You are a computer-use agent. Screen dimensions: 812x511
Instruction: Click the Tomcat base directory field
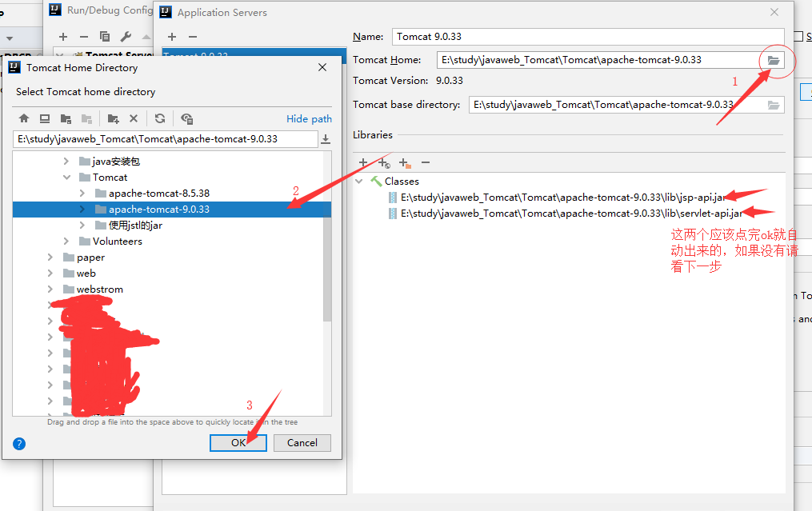point(616,105)
